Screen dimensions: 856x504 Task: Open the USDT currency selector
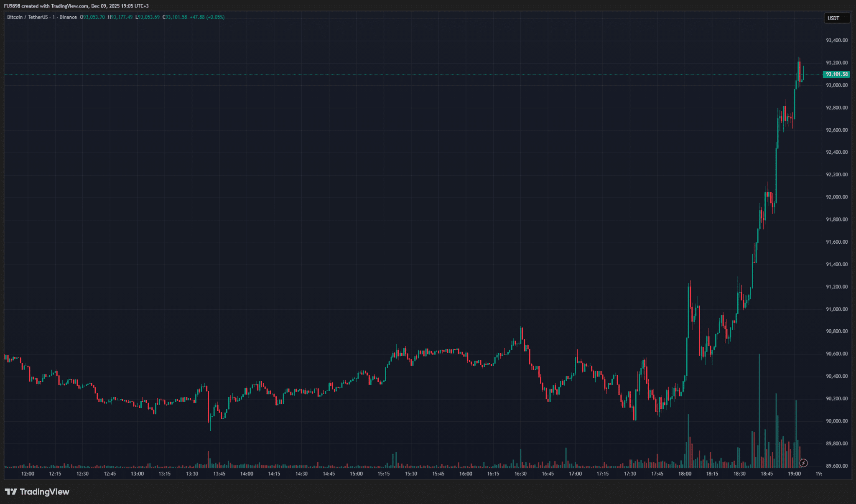pyautogui.click(x=836, y=18)
